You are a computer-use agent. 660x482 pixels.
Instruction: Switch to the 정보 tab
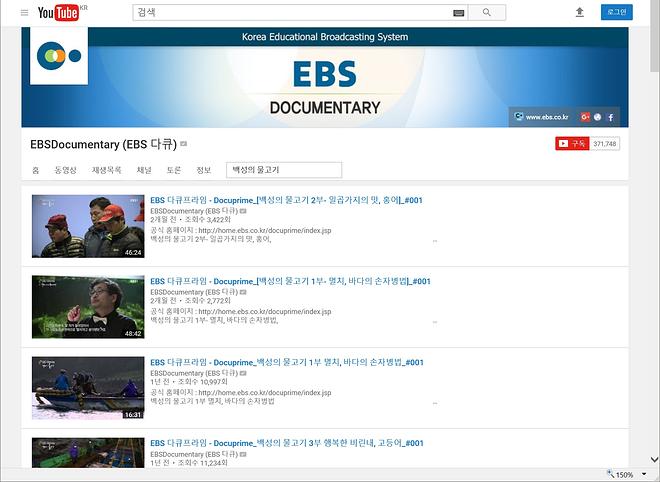pyautogui.click(x=204, y=170)
